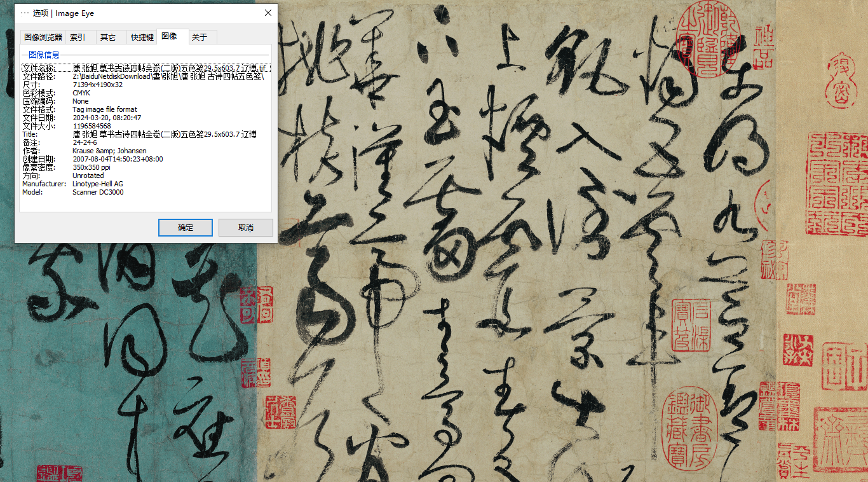
Task: Click the Tag image file format value
Action: tap(105, 109)
